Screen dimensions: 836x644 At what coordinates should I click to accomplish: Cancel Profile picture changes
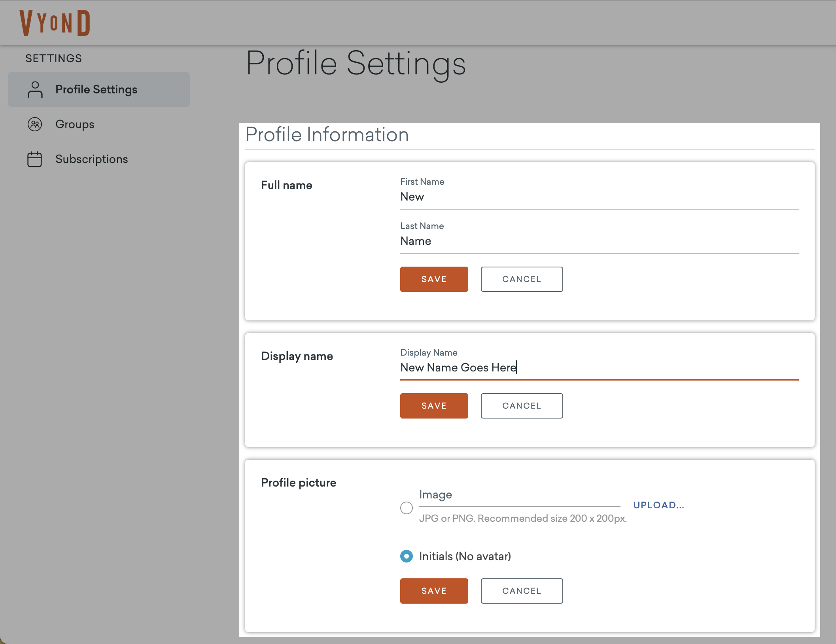521,591
